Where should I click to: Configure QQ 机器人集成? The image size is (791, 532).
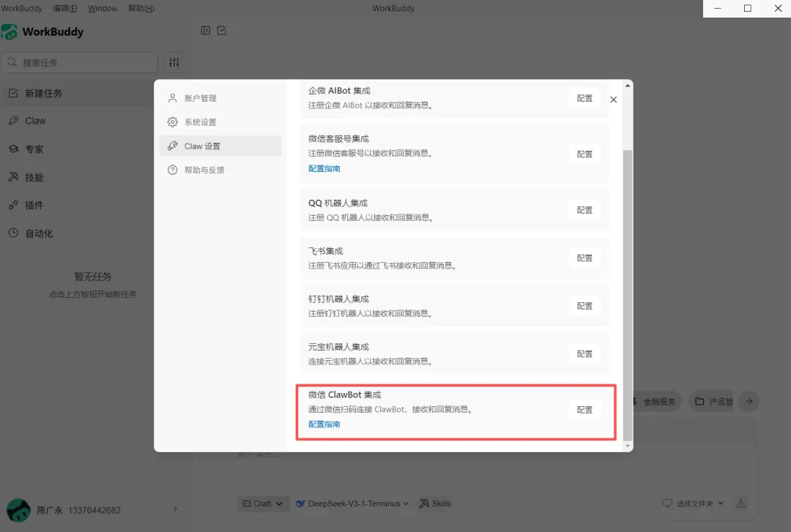(x=584, y=210)
